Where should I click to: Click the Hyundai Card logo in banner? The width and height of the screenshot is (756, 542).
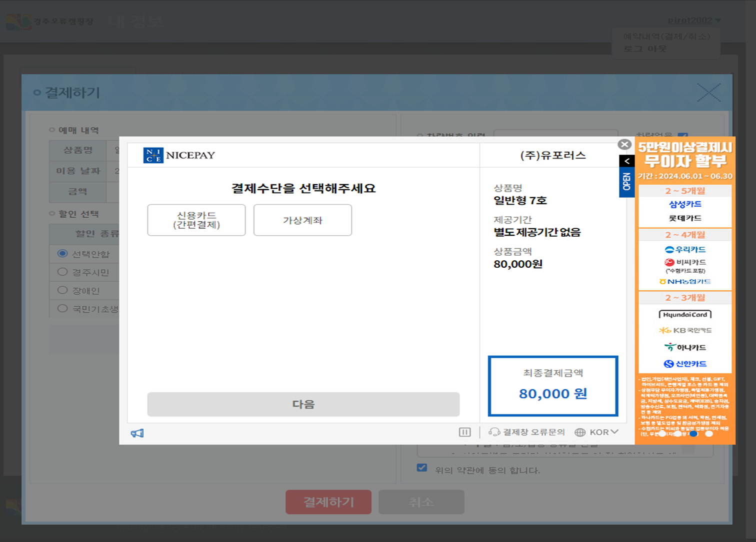click(684, 315)
